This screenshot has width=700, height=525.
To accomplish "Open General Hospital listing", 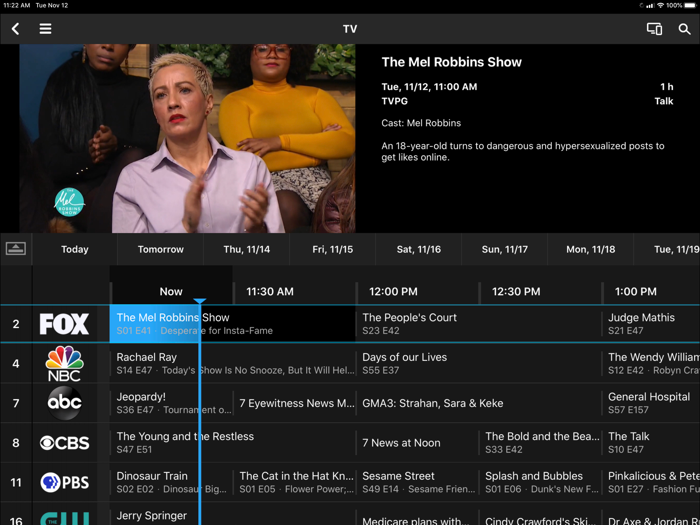I will tap(651, 403).
